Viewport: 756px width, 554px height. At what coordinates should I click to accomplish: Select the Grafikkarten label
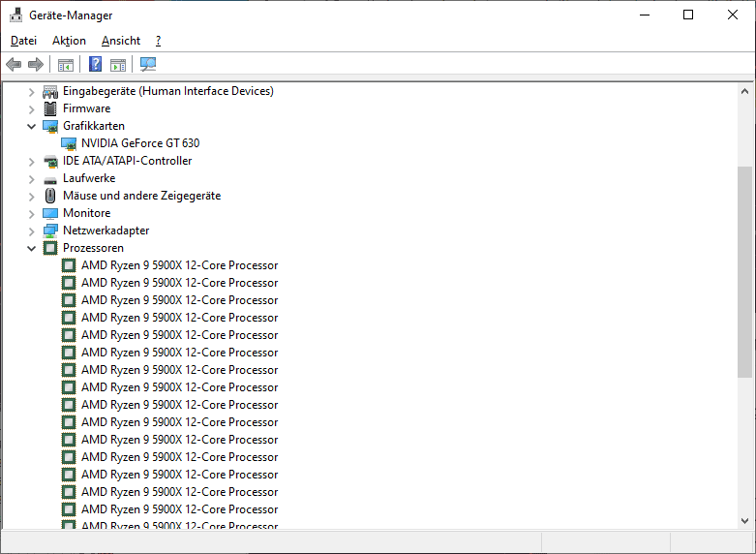pyautogui.click(x=94, y=126)
